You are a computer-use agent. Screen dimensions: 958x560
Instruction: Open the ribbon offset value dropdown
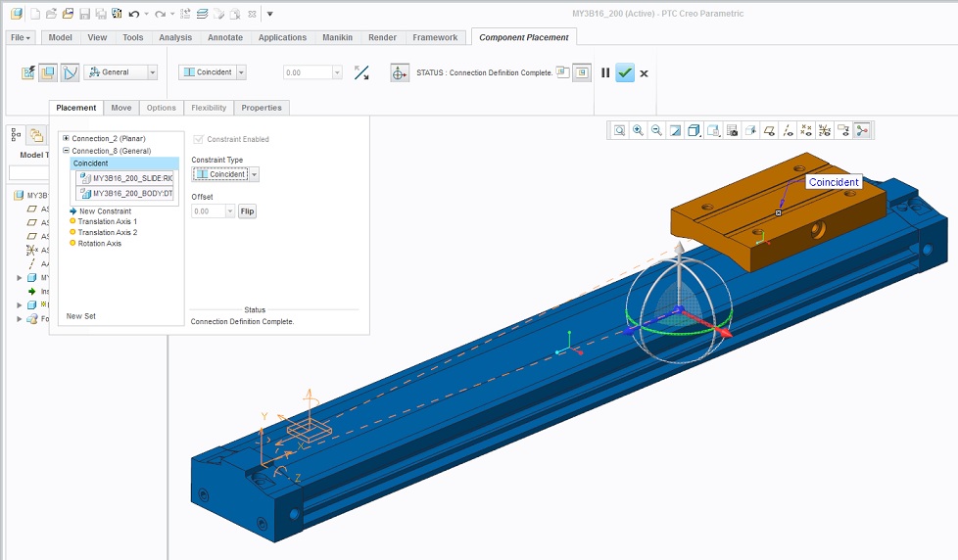[337, 72]
